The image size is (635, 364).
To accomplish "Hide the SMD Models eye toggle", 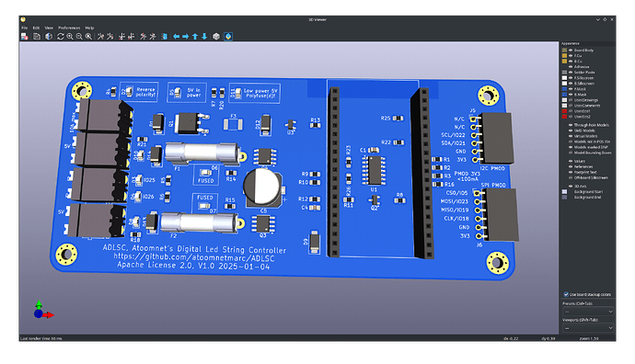I will point(571,131).
